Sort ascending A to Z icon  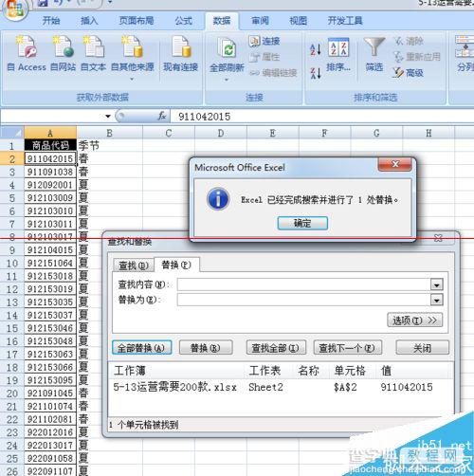[316, 49]
